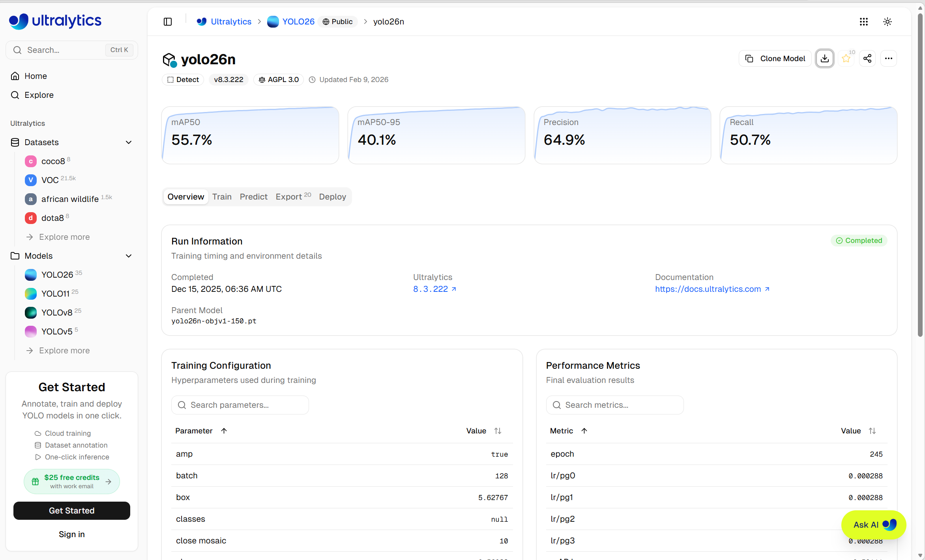Image resolution: width=925 pixels, height=560 pixels.
Task: Click the Search parameters field
Action: (240, 405)
